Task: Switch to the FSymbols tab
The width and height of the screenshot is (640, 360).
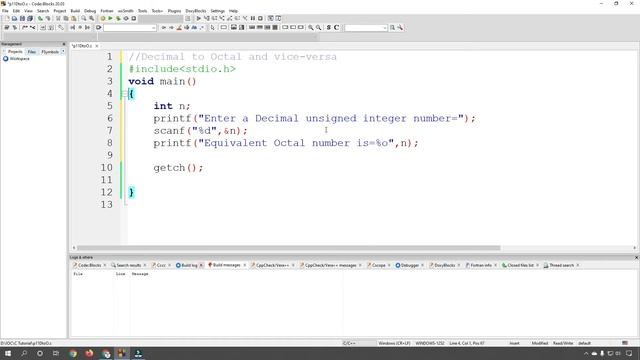Action: point(50,52)
